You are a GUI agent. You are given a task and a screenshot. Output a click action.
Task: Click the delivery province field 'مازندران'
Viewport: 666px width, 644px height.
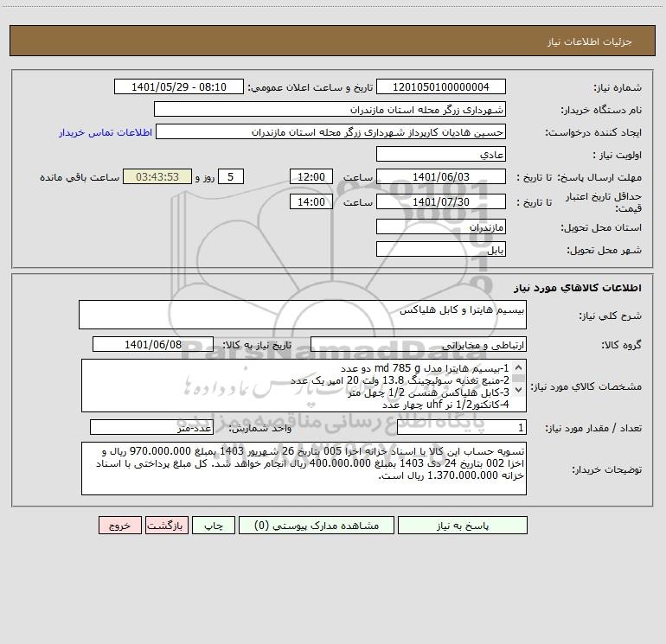[441, 226]
